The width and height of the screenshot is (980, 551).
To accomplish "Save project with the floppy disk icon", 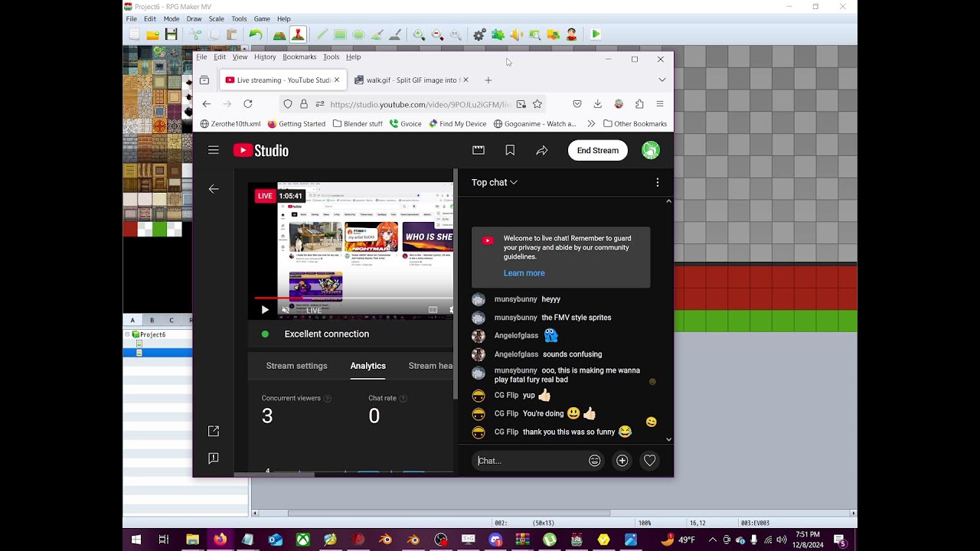I will click(x=171, y=34).
